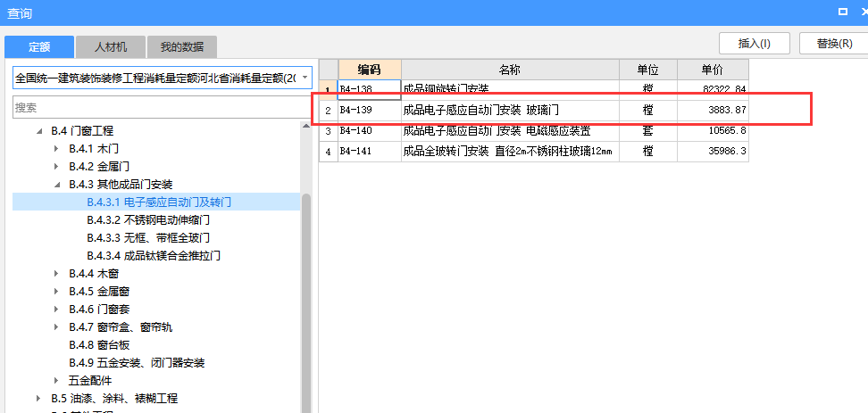This screenshot has width=868, height=413.
Task: Switch to the 定额 tab
Action: click(38, 47)
